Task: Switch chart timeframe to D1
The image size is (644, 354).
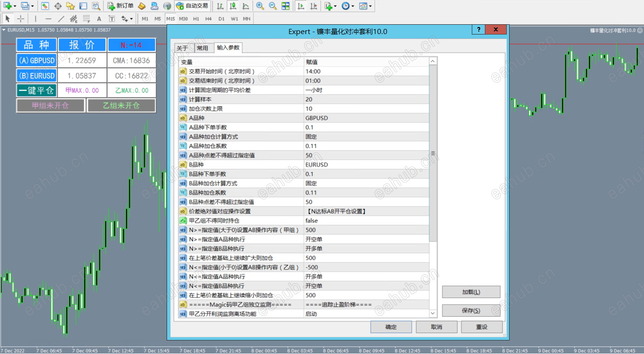Action: coord(221,19)
